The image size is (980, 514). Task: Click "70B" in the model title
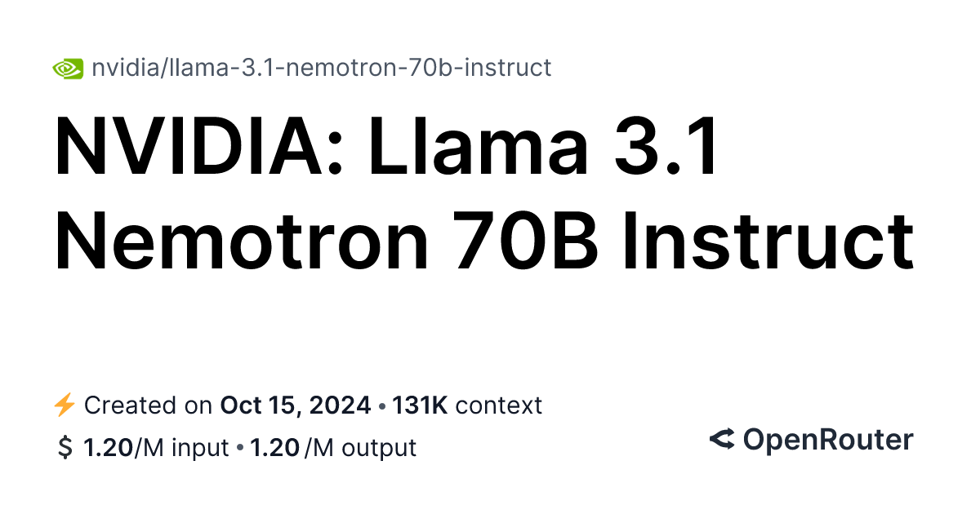533,241
